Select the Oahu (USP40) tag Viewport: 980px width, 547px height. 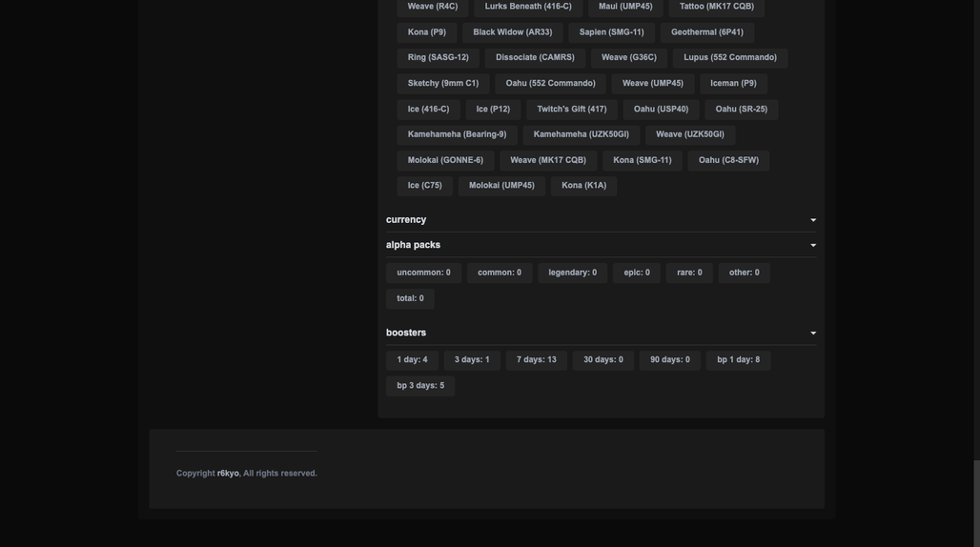[661, 110]
